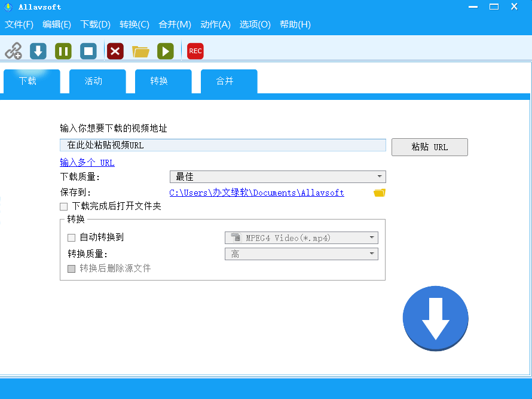Switch to the 下载 tab
Image resolution: width=532 pixels, height=399 pixels.
point(32,81)
